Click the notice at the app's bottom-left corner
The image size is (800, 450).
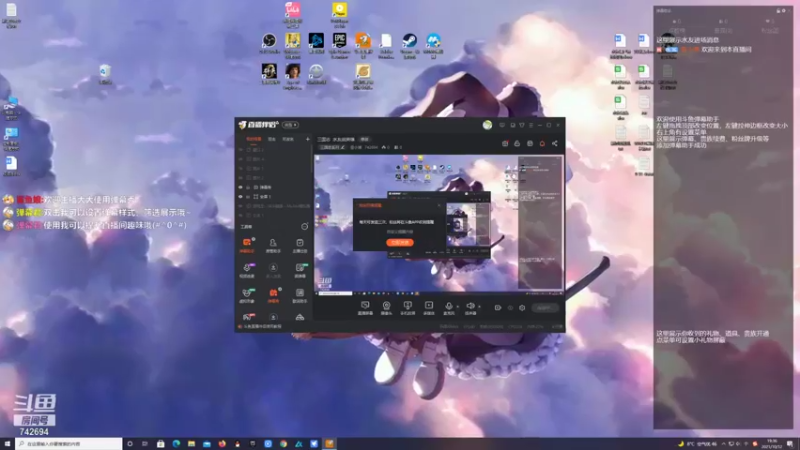coord(261,327)
